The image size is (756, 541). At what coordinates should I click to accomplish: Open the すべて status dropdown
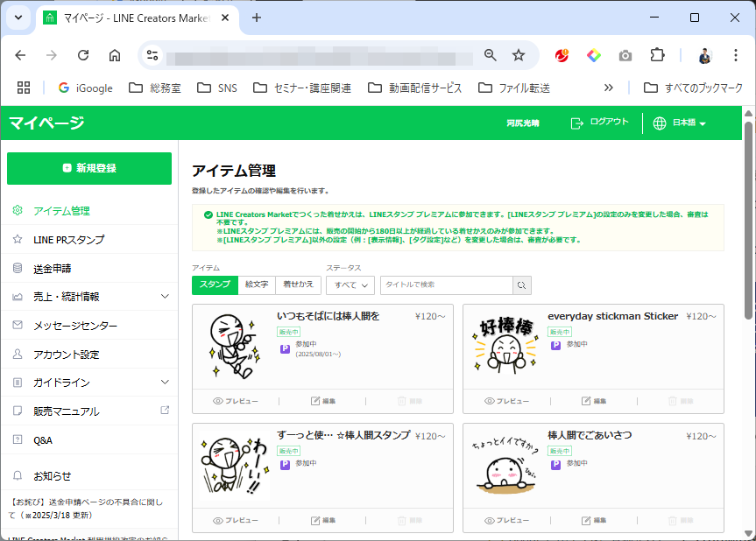coord(350,285)
